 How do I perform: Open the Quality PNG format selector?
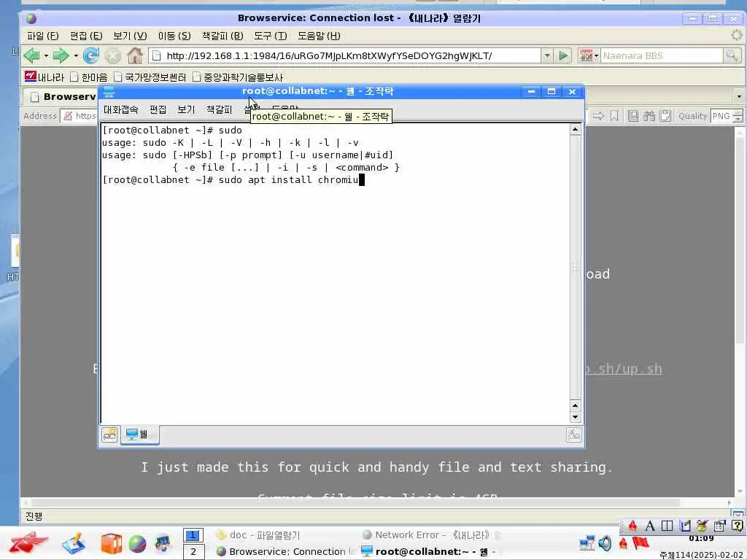[727, 116]
